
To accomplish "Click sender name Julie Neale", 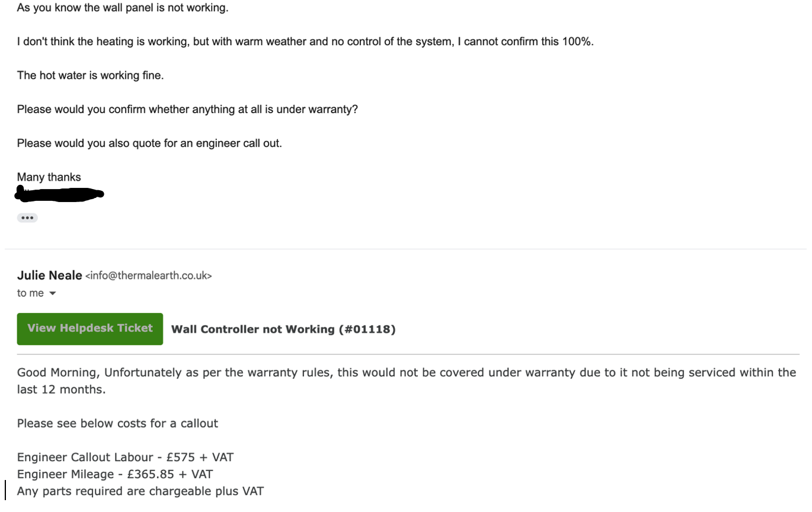I will click(50, 276).
